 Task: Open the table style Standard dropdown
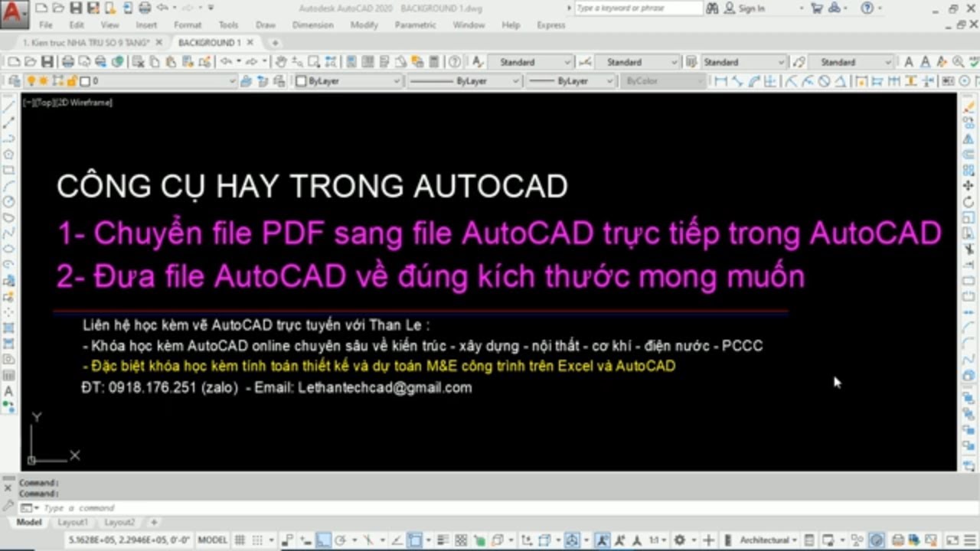(744, 62)
